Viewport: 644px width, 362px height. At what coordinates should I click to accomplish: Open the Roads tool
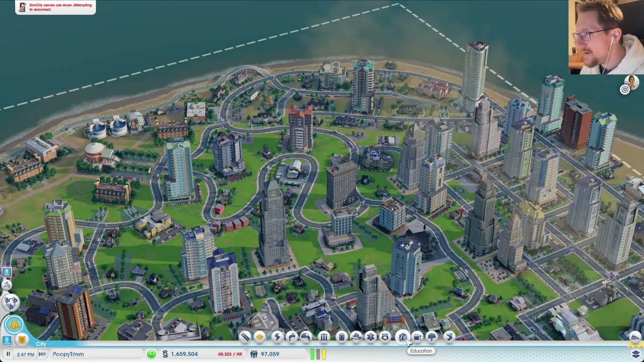pyautogui.click(x=245, y=337)
